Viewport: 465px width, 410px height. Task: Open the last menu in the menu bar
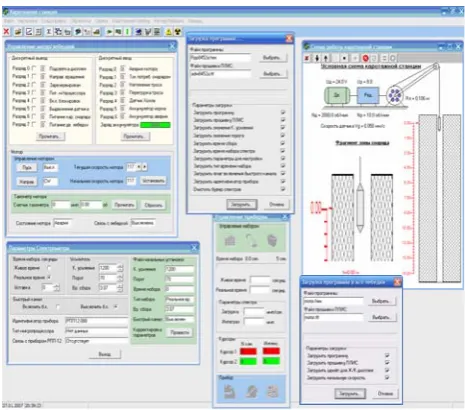tap(195, 21)
